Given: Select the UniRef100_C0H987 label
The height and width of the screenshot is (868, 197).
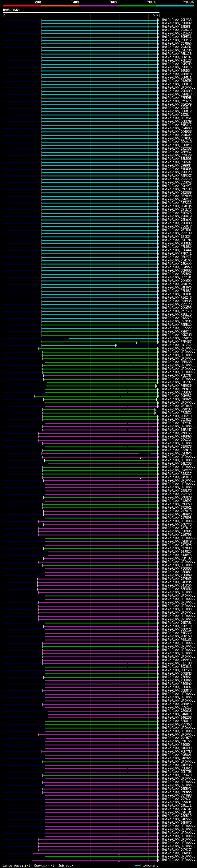Looking at the screenshot, I should [177, 396].
